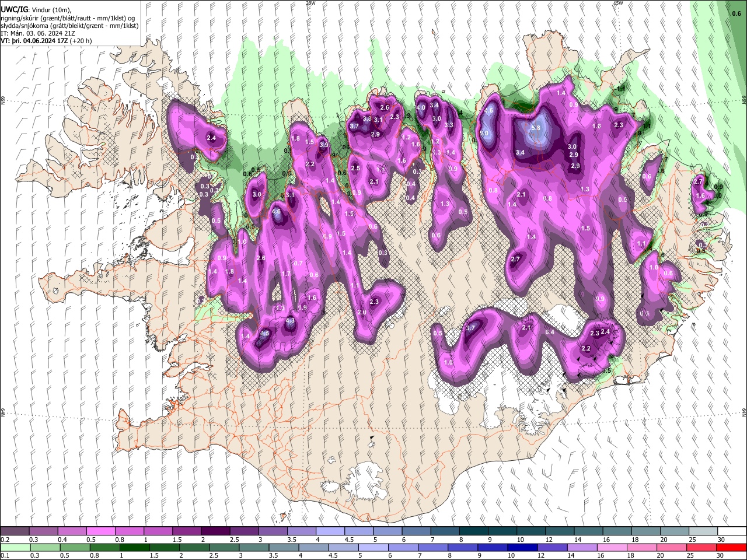Screen dimensions: 747x560
Task: Click the '5.0' value label on the map
Action: (x=484, y=133)
